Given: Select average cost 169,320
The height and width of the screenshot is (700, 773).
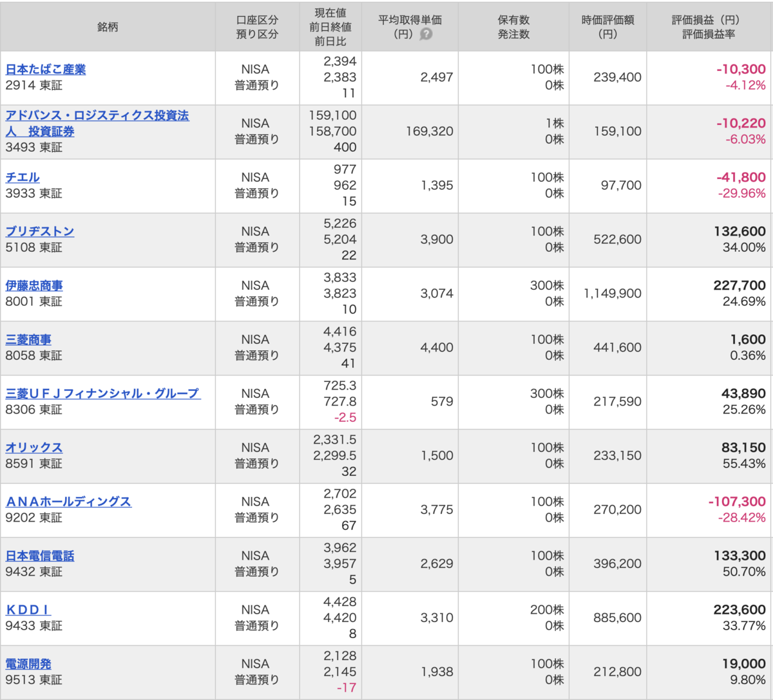Looking at the screenshot, I should tap(430, 131).
